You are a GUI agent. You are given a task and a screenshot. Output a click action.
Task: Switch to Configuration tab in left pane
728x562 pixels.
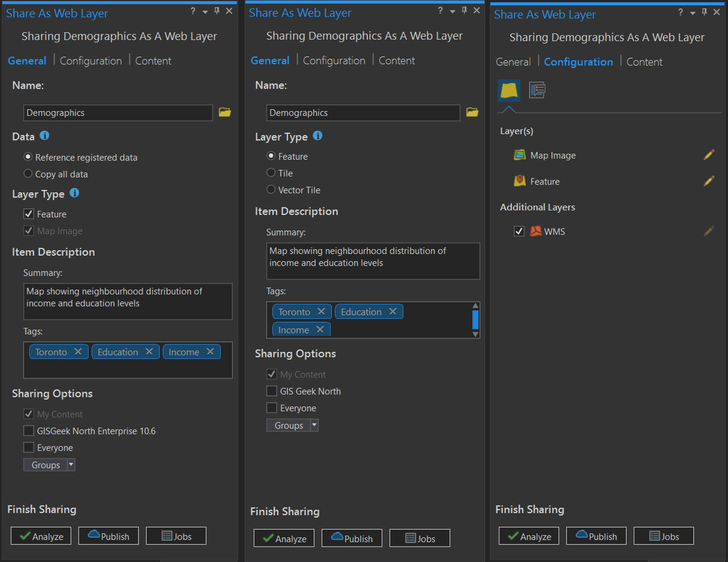90,61
